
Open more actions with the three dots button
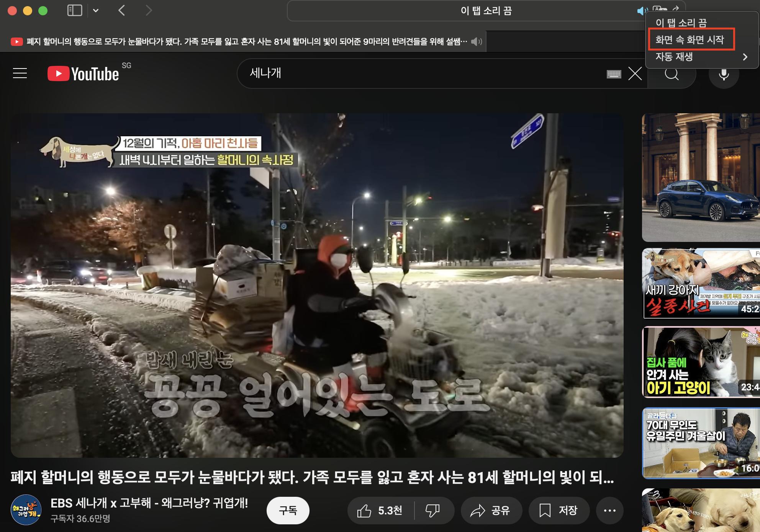pos(609,510)
